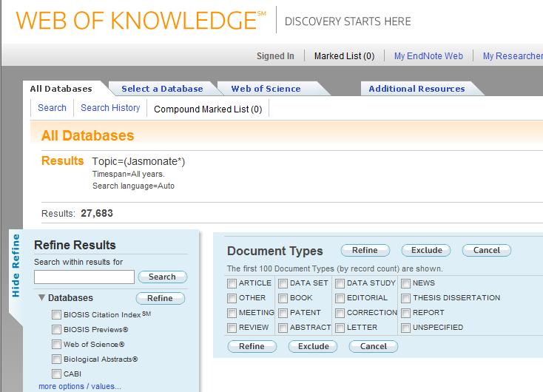Image resolution: width=543 pixels, height=392 pixels.
Task: Check CABI database
Action: tap(56, 374)
